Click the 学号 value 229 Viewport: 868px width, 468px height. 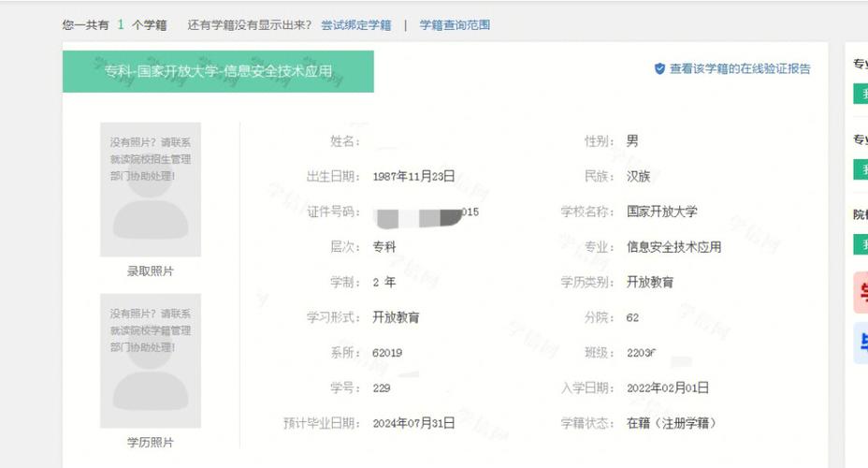[382, 388]
